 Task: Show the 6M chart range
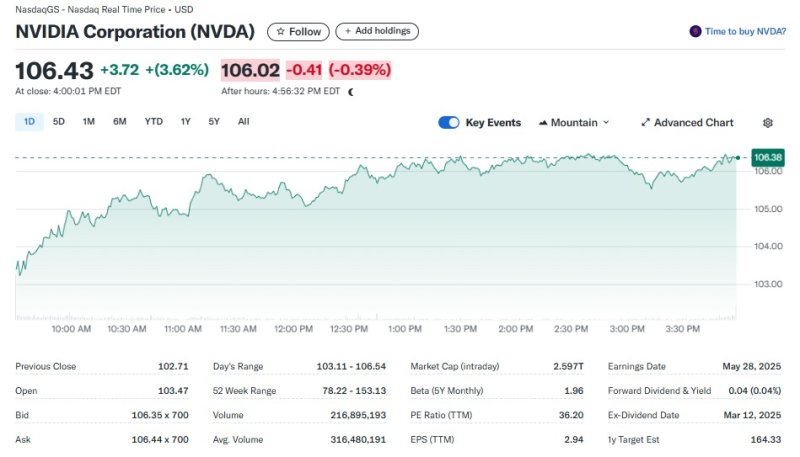point(120,122)
